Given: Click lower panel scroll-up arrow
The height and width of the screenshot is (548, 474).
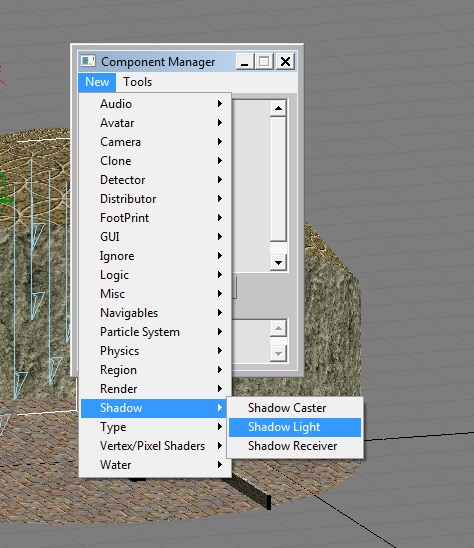Looking at the screenshot, I should (x=278, y=328).
